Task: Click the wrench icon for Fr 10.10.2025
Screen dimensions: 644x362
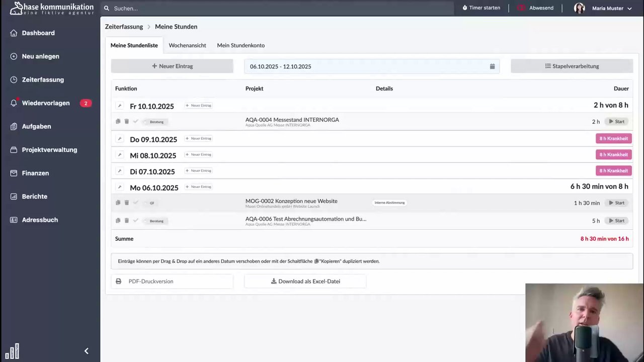Action: click(x=119, y=106)
